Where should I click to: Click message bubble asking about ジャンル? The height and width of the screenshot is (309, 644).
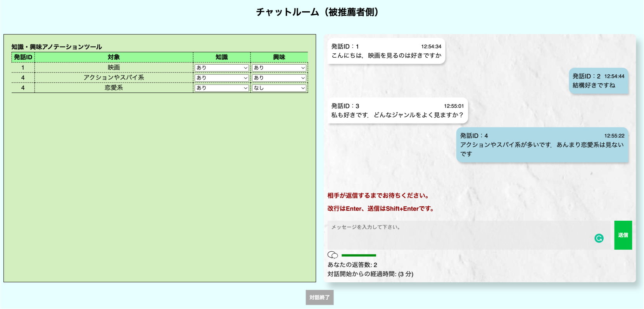point(397,111)
